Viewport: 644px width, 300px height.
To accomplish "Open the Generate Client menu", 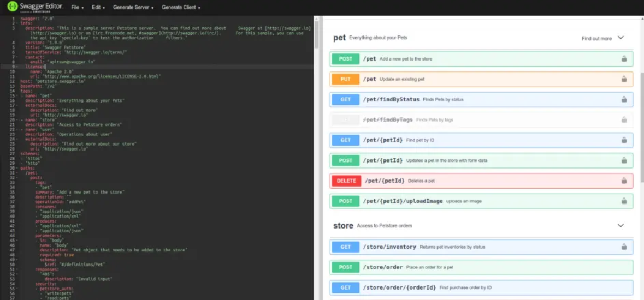I will click(181, 8).
